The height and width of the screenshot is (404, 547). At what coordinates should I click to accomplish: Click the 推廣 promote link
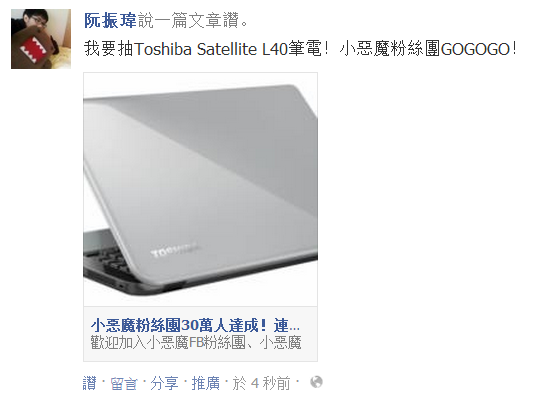[x=205, y=383]
